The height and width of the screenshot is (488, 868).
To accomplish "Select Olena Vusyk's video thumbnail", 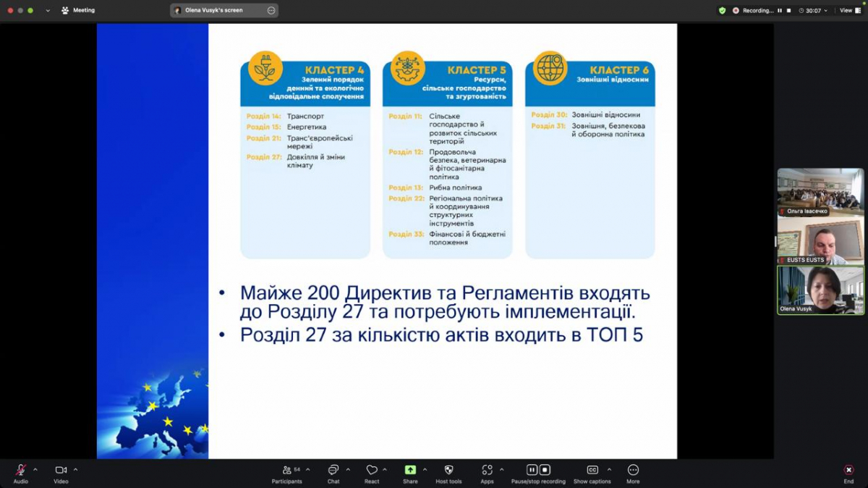I will pos(820,290).
